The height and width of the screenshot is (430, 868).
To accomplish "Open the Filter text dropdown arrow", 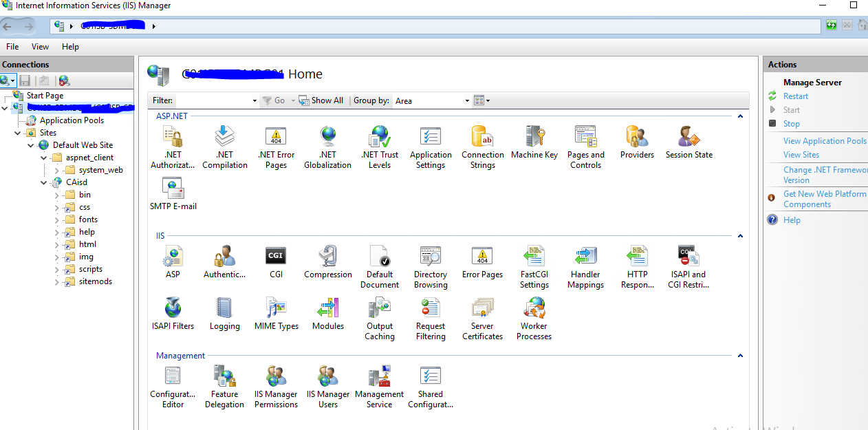I will [x=254, y=101].
